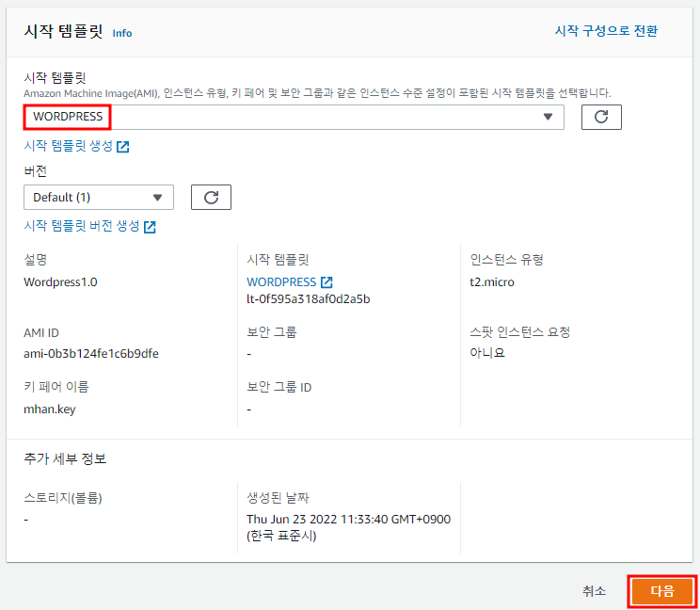Refresh the template version list
Screen dimensions: 700x610
coord(211,197)
